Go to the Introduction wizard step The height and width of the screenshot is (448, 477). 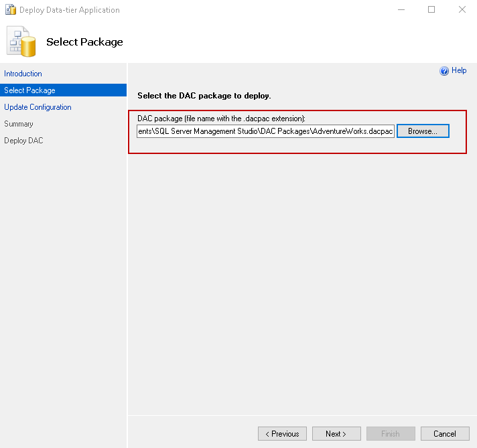[x=23, y=74]
